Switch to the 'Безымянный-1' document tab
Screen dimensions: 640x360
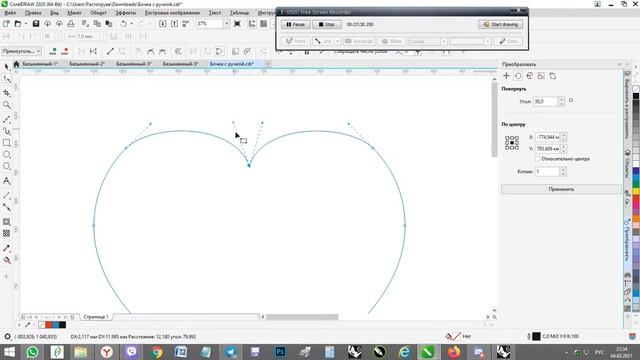tap(40, 64)
